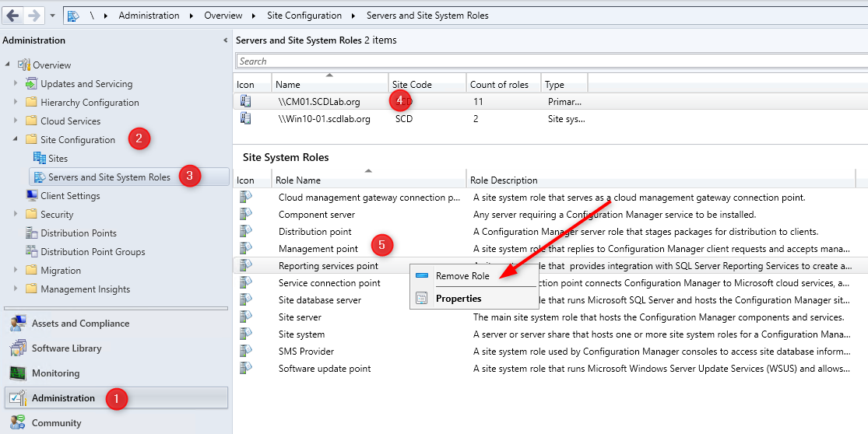Screen dimensions: 868x434
Task: Open the dropdown arrow after Overview breadcrumb
Action: 254,16
